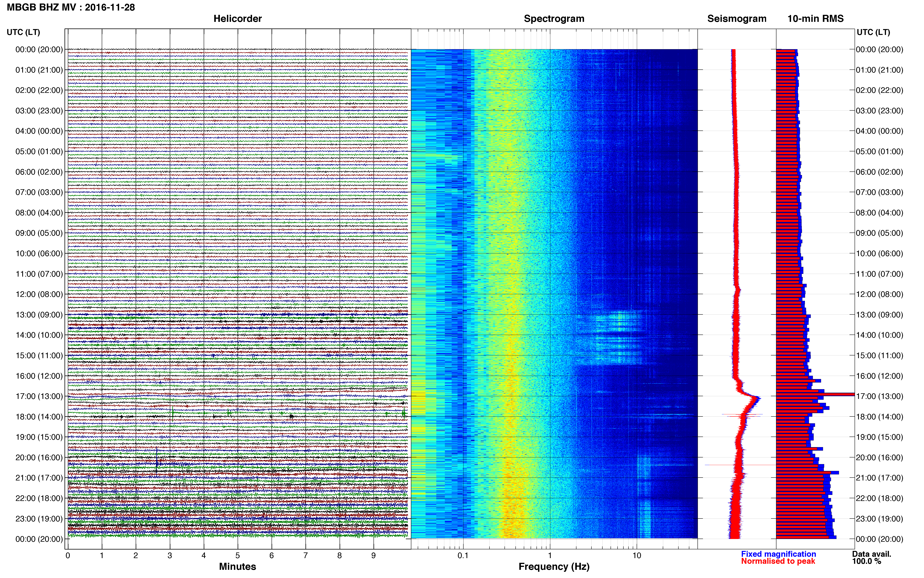Click the left time label '00:00 (20:00)' at top
The image size is (924, 578).
(39, 49)
